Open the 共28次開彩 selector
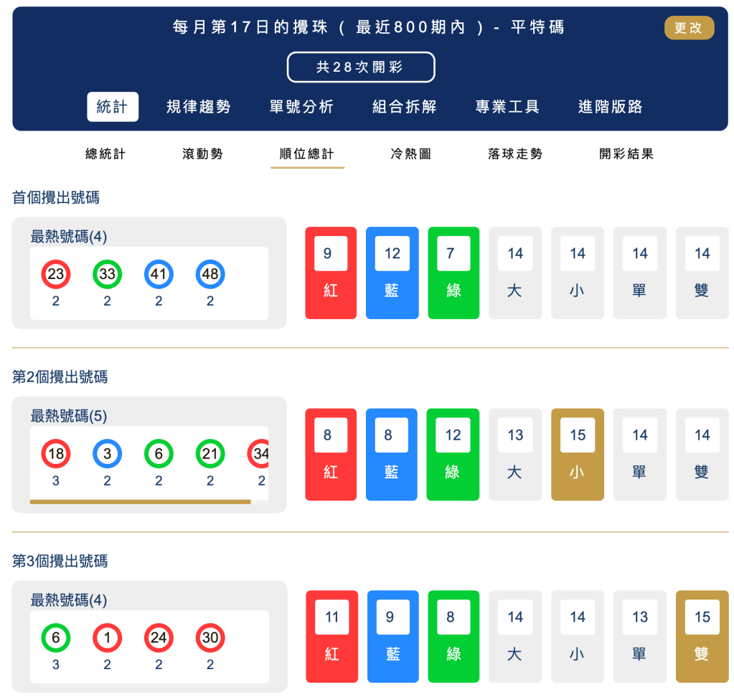The width and height of the screenshot is (734, 700). coord(361,67)
